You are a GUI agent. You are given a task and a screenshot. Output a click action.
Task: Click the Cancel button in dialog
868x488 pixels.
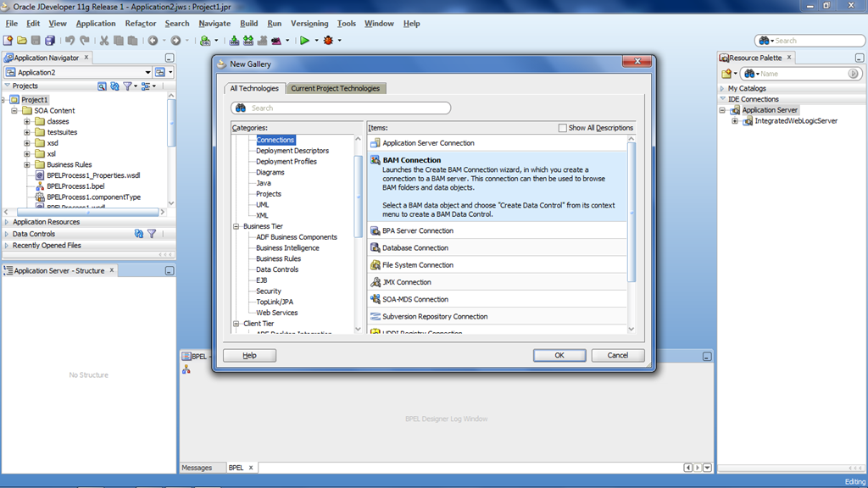click(x=617, y=355)
